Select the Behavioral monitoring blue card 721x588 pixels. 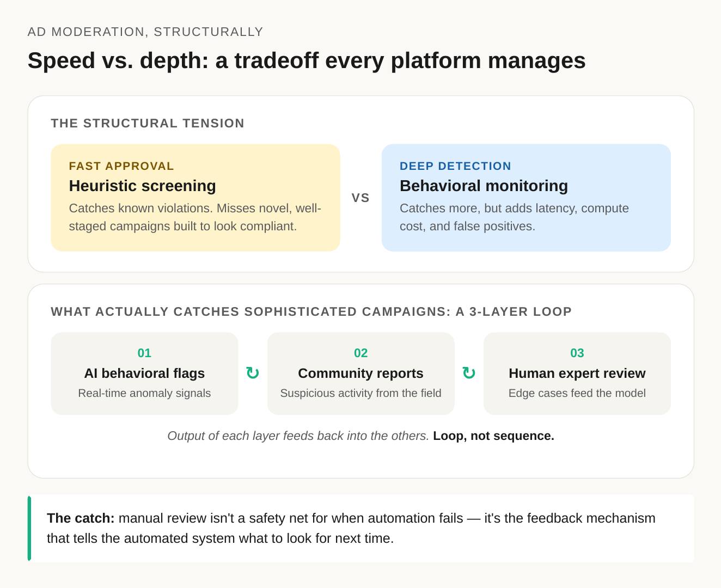click(526, 198)
